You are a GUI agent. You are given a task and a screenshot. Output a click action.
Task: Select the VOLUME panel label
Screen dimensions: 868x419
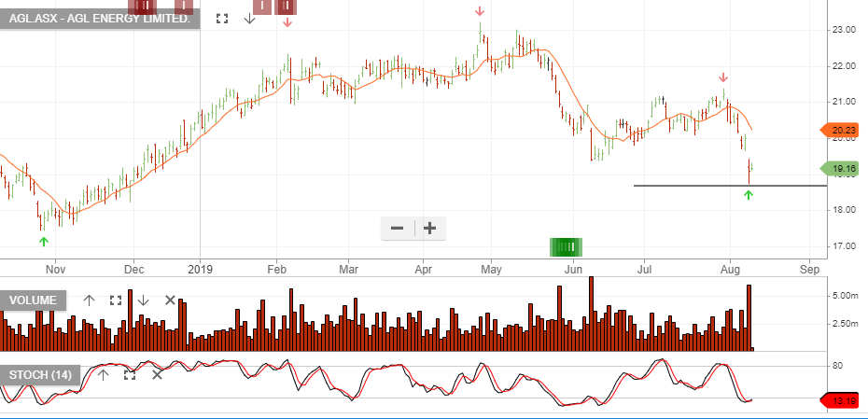35,300
